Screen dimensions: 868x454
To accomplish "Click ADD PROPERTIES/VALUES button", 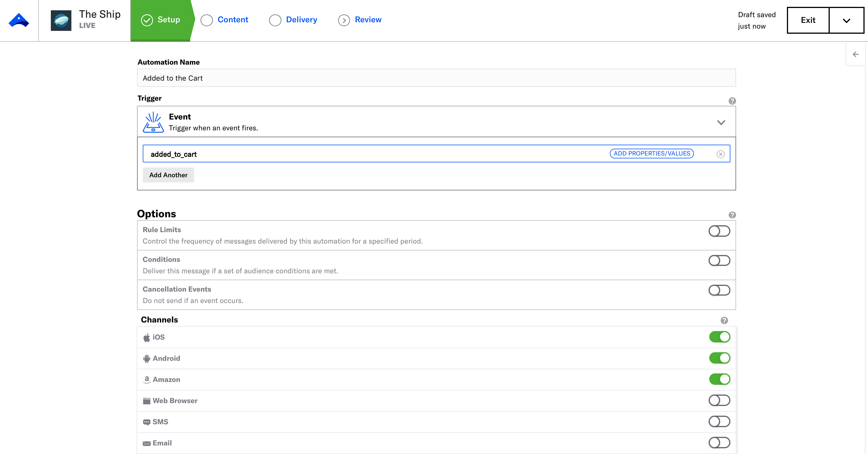I will [x=652, y=154].
